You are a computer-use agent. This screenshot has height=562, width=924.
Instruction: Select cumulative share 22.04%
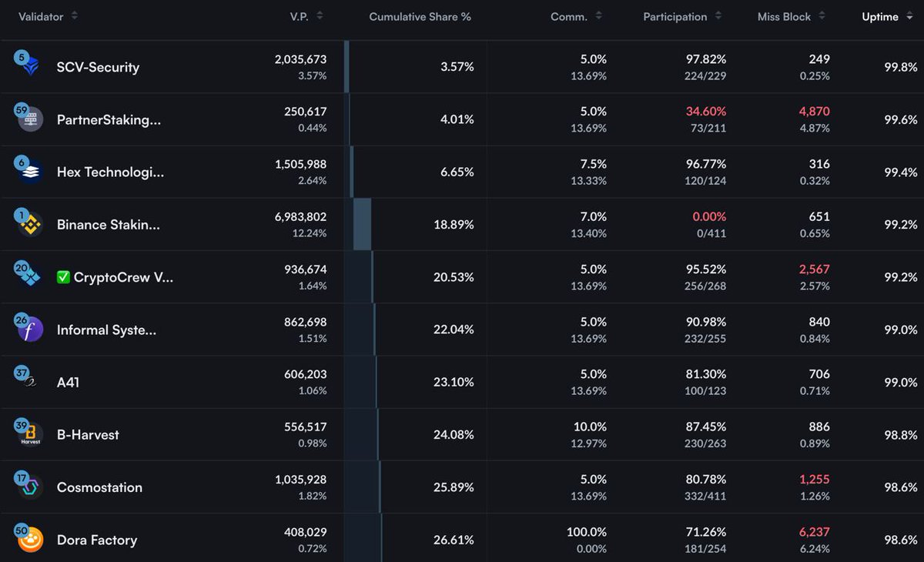[454, 330]
